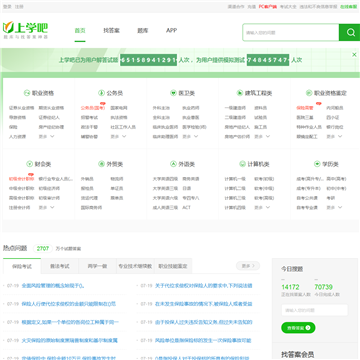Click the 职业资格 category icon
This screenshot has height=360, width=360.
coord(27,93)
